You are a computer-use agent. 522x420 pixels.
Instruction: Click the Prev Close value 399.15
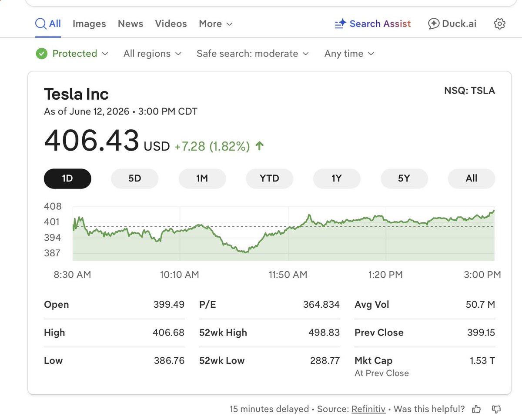(x=481, y=333)
